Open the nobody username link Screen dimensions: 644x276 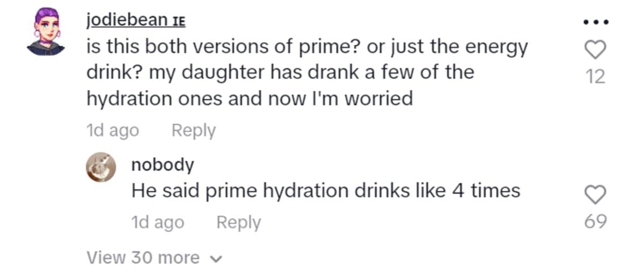click(163, 165)
